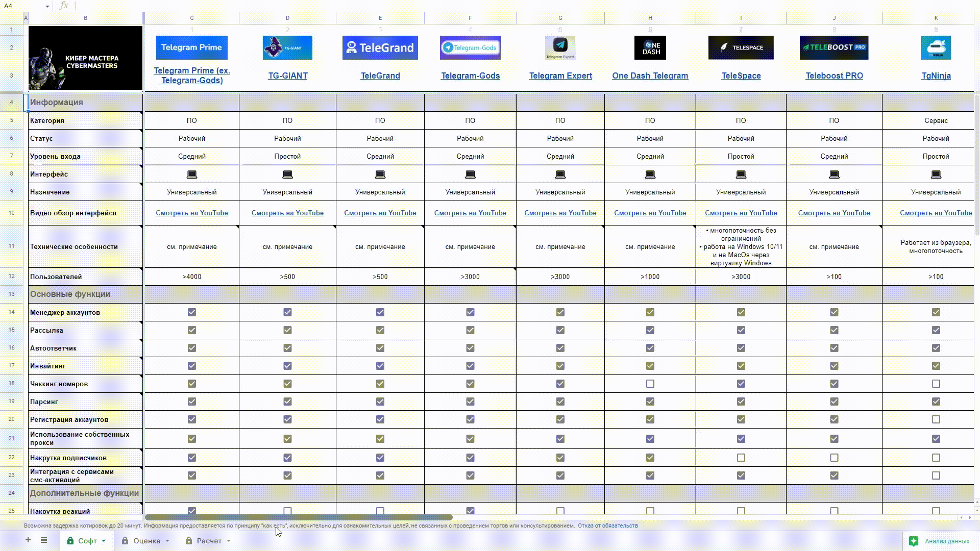Expand the Оценка sheet tab menu arrow
This screenshot has width=980, height=551.
pos(167,541)
